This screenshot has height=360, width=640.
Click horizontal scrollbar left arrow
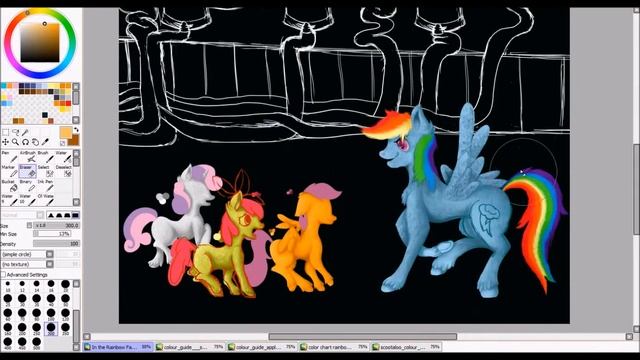coord(87,337)
